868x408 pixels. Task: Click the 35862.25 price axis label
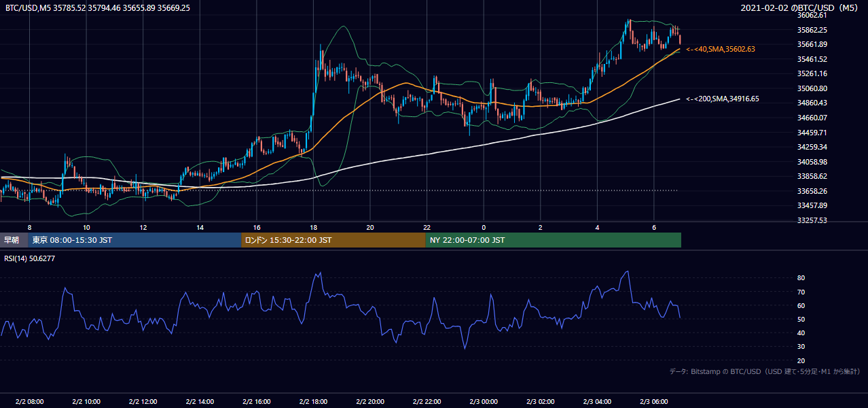812,30
